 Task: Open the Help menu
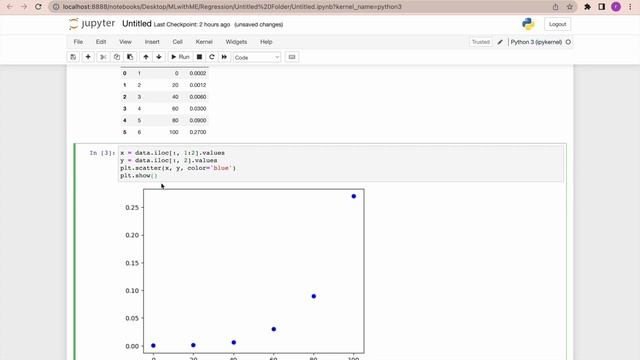tap(266, 42)
